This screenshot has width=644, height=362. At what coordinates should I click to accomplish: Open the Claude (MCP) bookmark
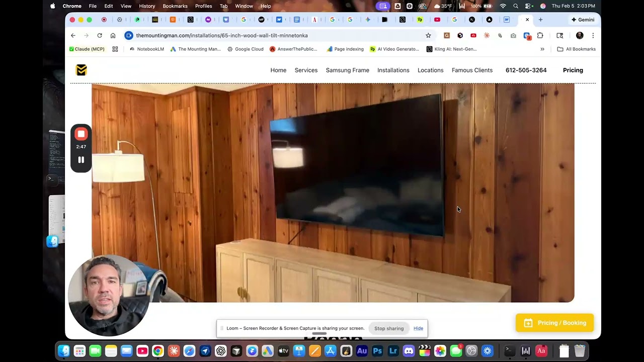tap(87, 49)
